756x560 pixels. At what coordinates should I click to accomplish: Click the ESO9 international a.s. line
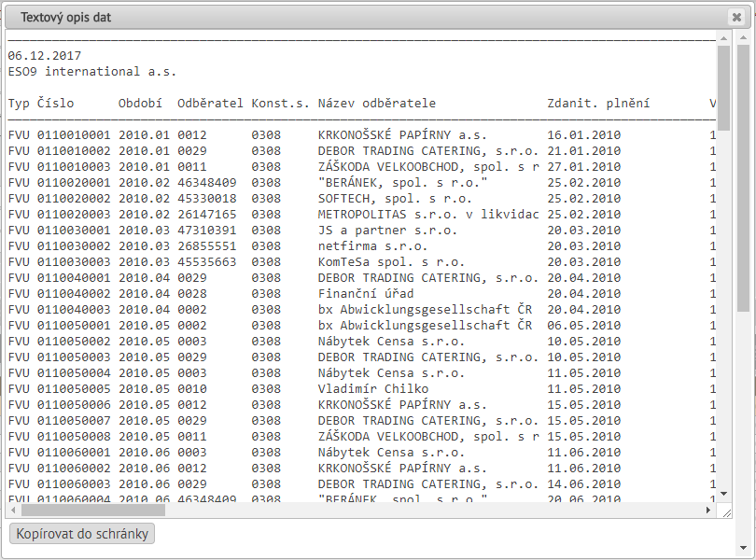tap(92, 71)
